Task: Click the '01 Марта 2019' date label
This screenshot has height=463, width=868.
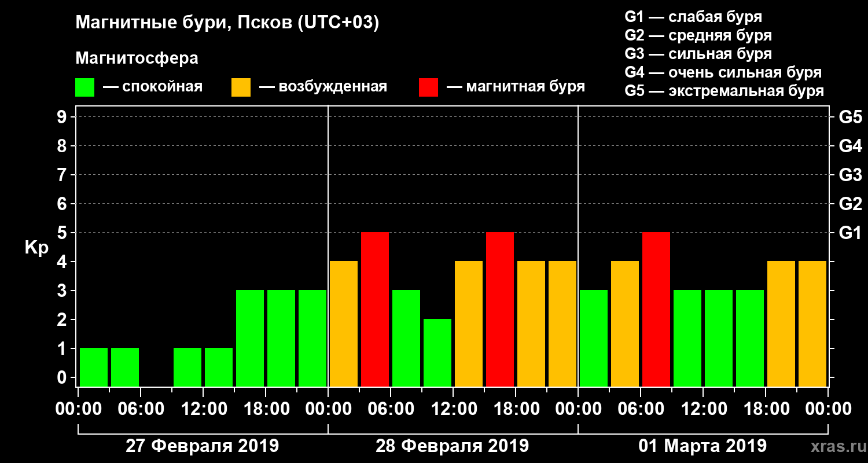Action: [703, 446]
